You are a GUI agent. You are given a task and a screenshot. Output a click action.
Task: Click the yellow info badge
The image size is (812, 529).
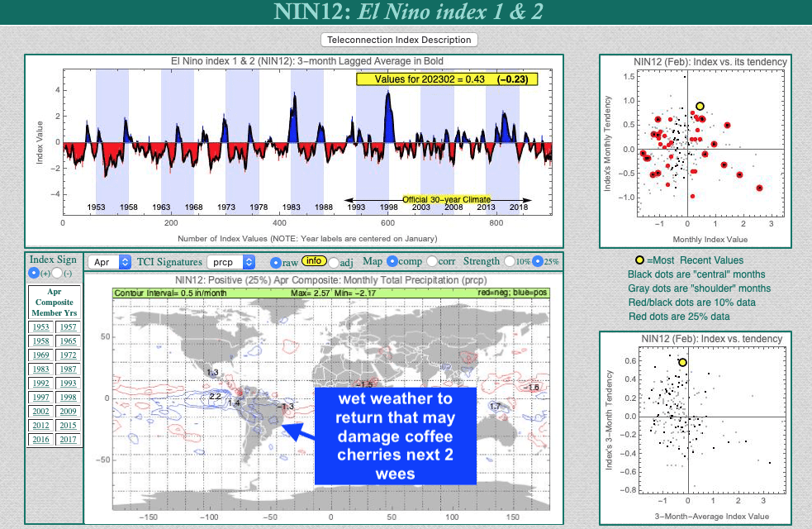pos(313,261)
